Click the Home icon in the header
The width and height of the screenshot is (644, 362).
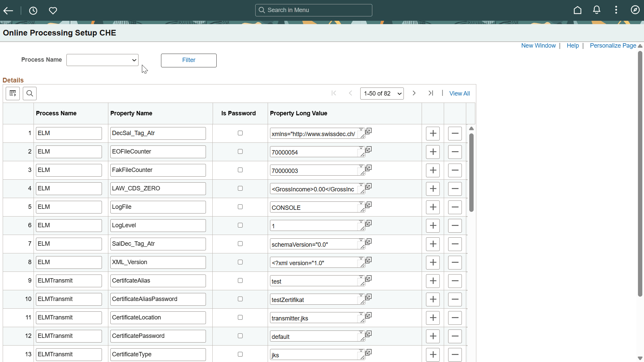click(x=578, y=10)
